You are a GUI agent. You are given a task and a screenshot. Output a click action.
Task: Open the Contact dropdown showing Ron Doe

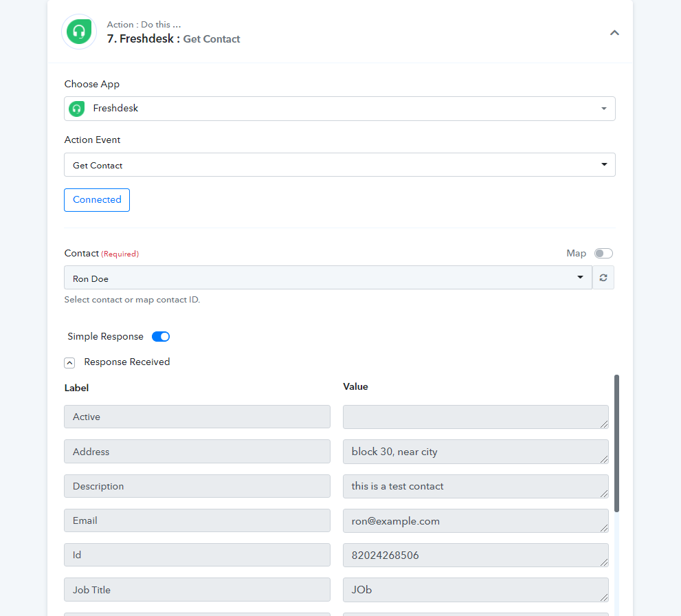tap(328, 278)
